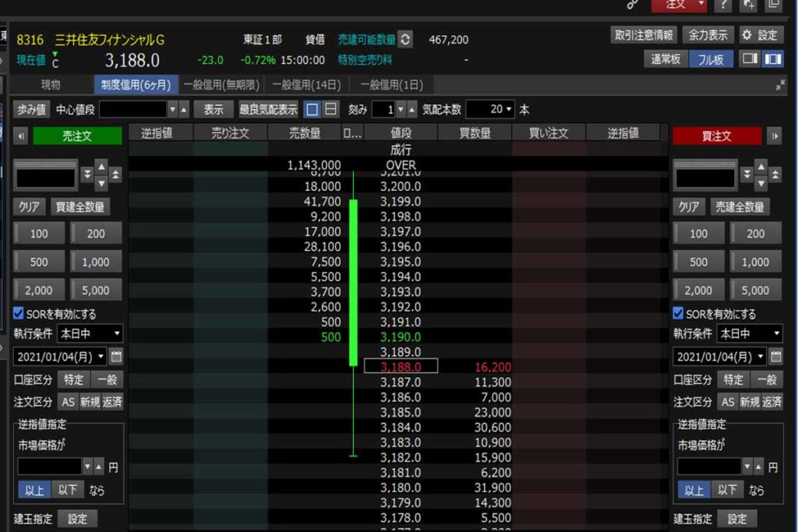Viewport: 798px width, 532px height.
Task: Open the 注文 button's dropdown arrow
Action: [x=701, y=6]
